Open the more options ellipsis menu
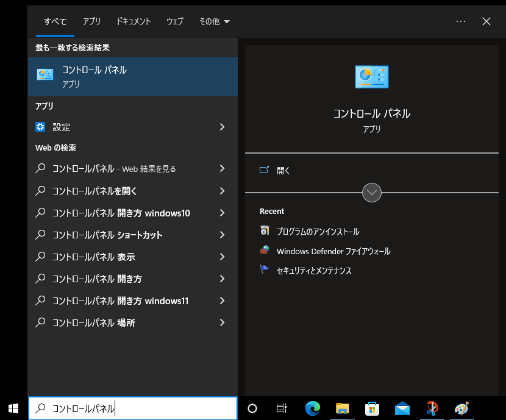This screenshot has width=506, height=420. tap(460, 21)
